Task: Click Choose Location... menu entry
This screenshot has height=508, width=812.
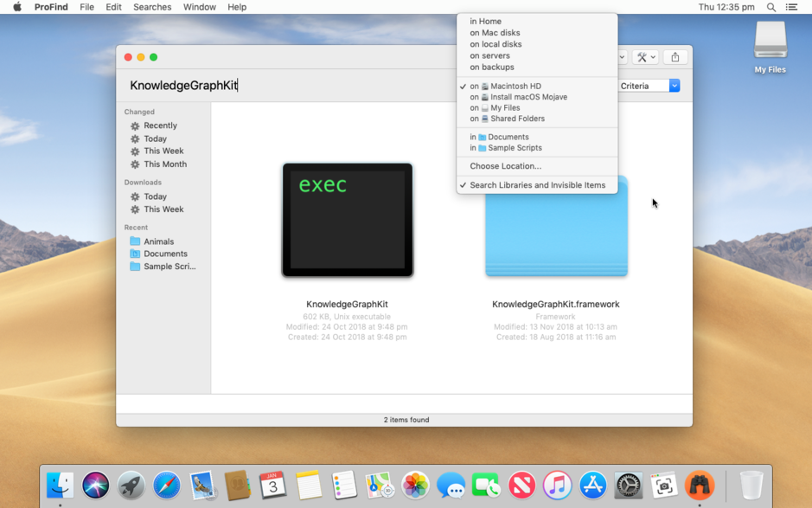Action: 537,166
